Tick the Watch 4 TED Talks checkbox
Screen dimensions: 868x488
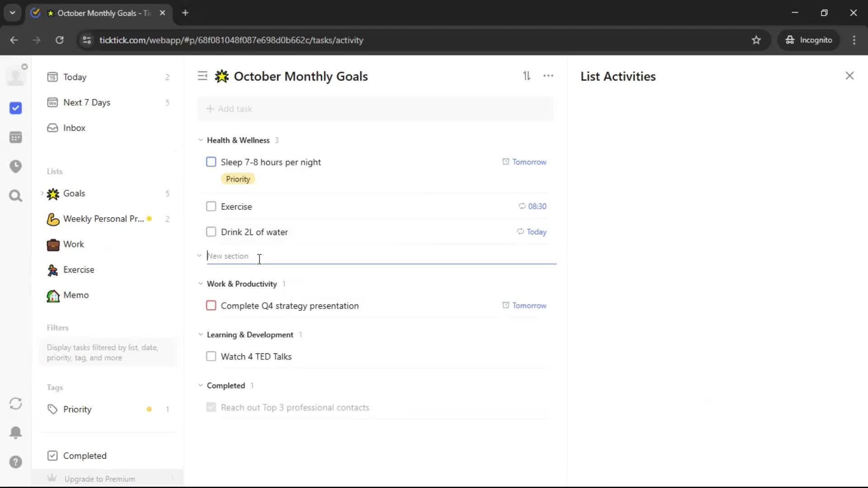(x=211, y=357)
